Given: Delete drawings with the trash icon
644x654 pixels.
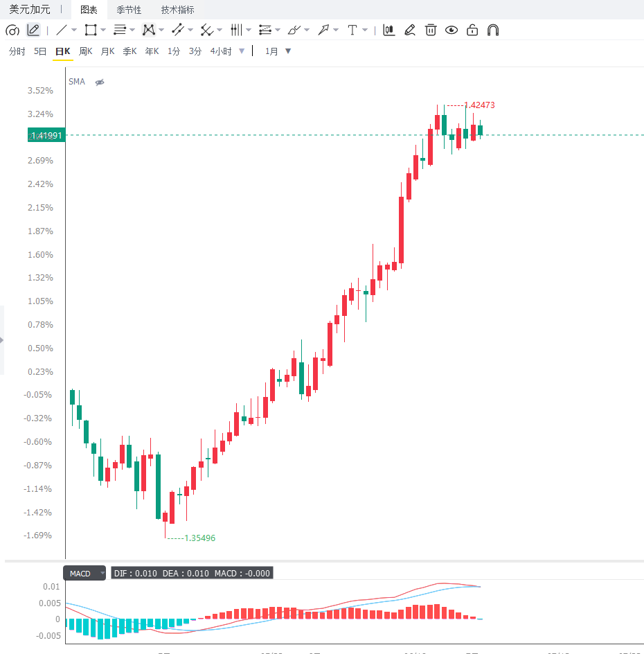Looking at the screenshot, I should click(431, 30).
